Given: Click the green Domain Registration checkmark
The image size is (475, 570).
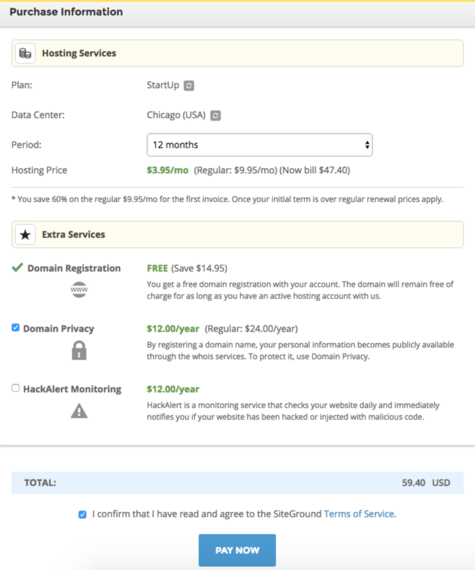Looking at the screenshot, I should (x=17, y=268).
